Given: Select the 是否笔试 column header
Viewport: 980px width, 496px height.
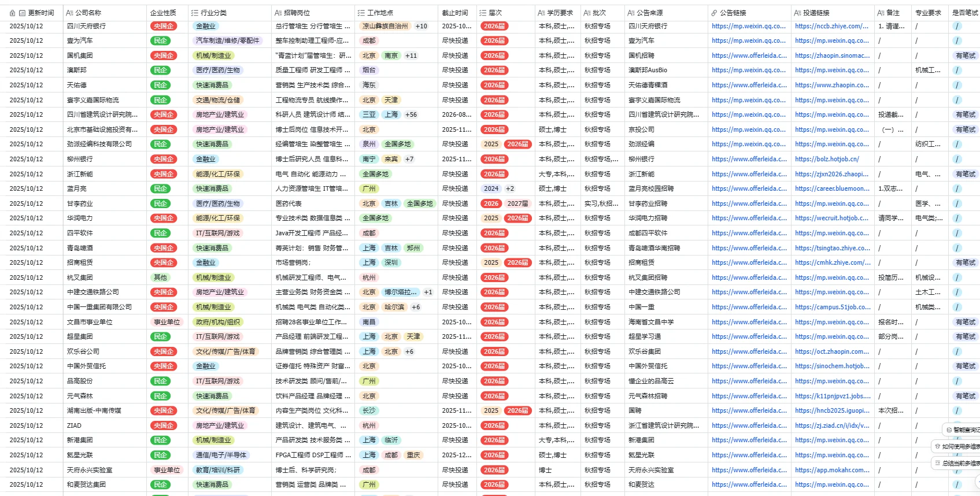Looking at the screenshot, I should (x=964, y=13).
